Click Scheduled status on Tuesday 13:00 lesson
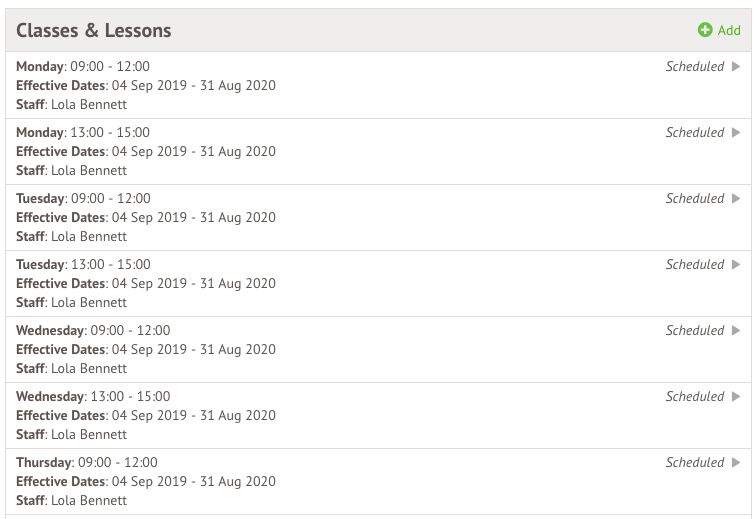This screenshot has width=756, height=519. coord(694,265)
